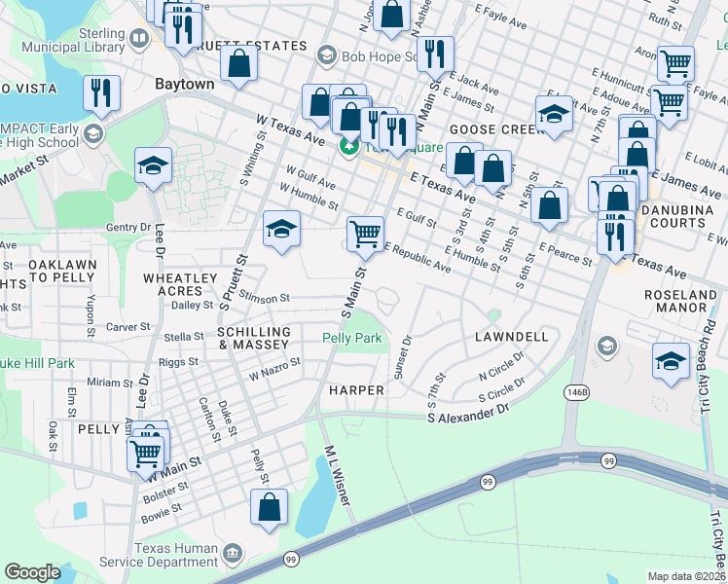Click the Gentry Dr label

coord(128,228)
